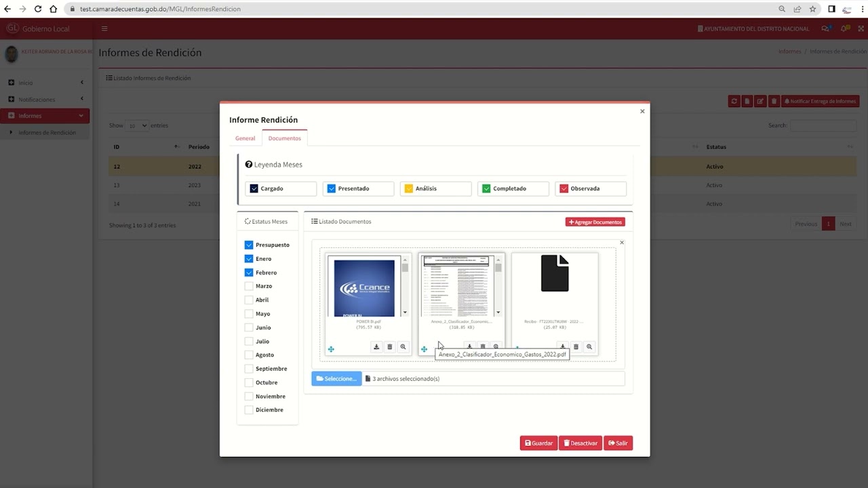Expand the Inicio sidebar menu
Viewport: 868px width, 488px height.
(46, 83)
